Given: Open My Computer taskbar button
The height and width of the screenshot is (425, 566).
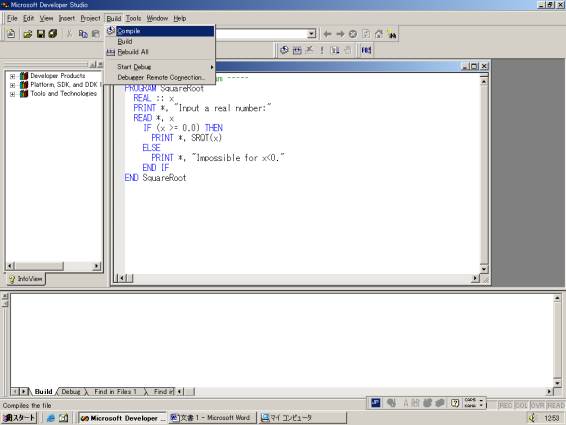Looking at the screenshot, I should (x=302, y=418).
